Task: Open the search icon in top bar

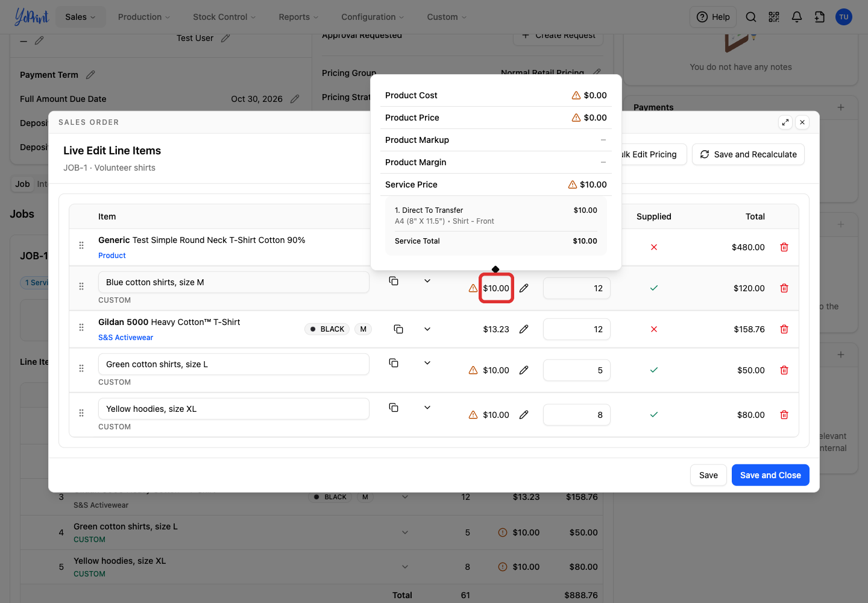Action: (751, 17)
